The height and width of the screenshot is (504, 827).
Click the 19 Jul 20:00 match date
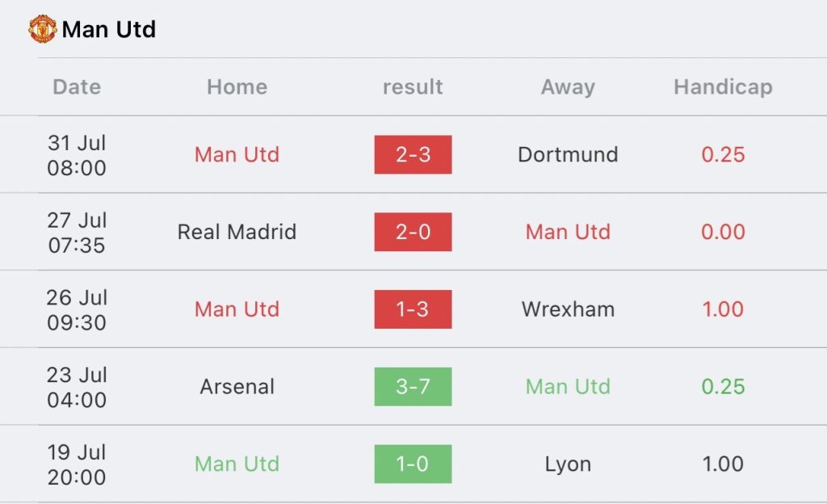click(77, 464)
